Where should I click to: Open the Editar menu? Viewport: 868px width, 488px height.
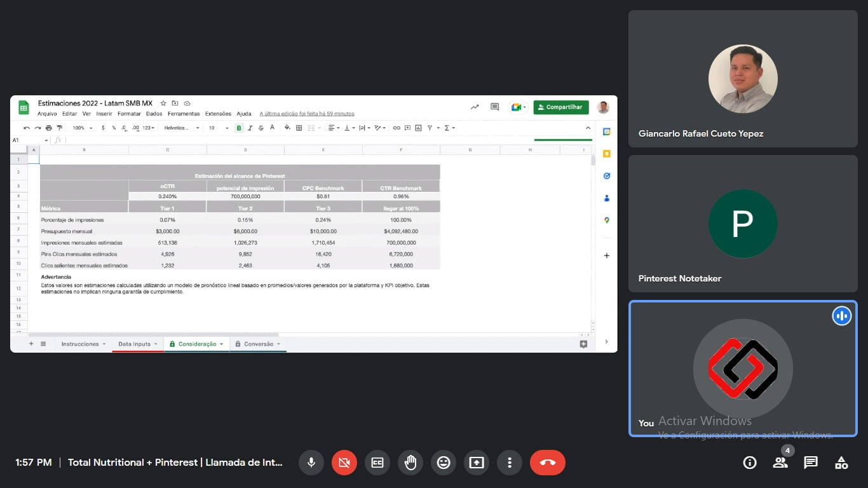click(x=69, y=114)
